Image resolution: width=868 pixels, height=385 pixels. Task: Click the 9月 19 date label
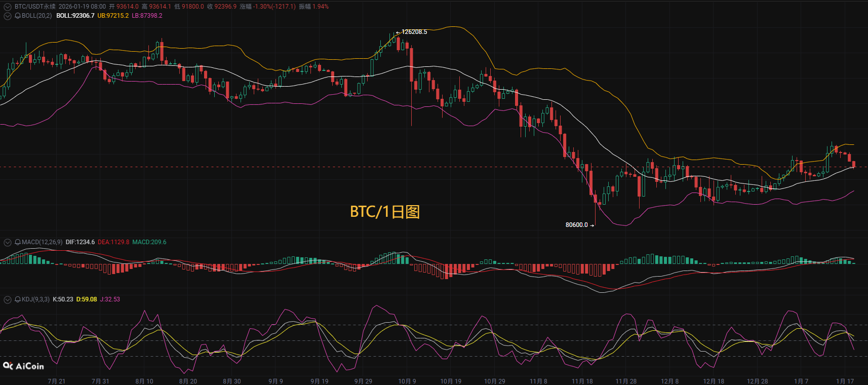tap(320, 381)
